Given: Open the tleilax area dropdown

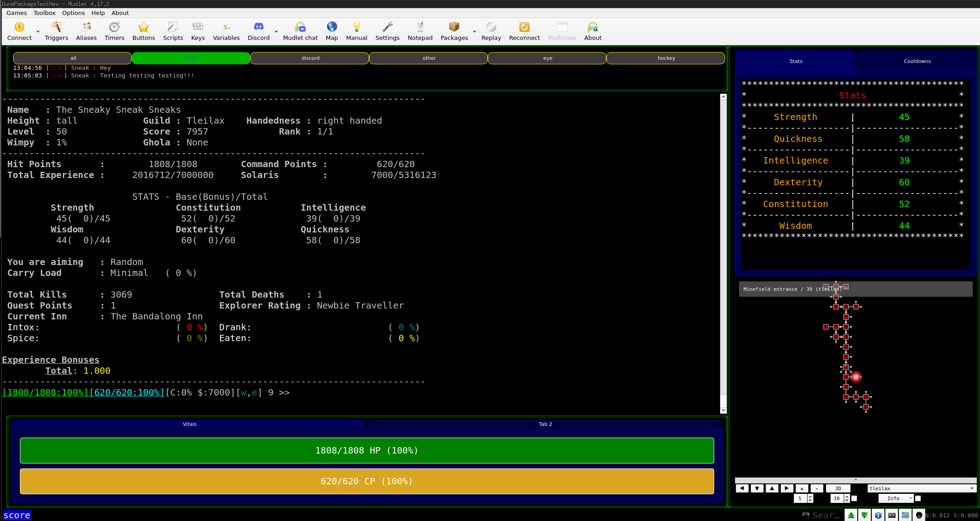Looking at the screenshot, I should tap(922, 488).
